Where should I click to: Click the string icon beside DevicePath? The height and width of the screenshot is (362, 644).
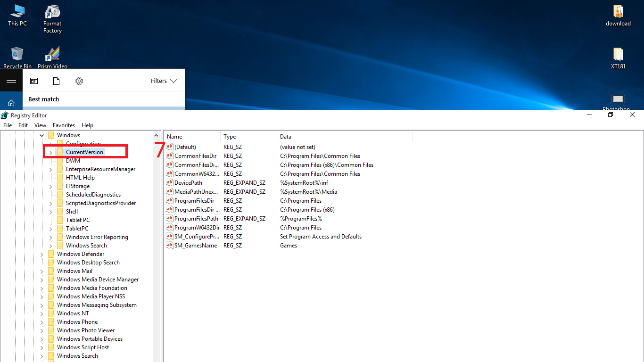tap(170, 183)
